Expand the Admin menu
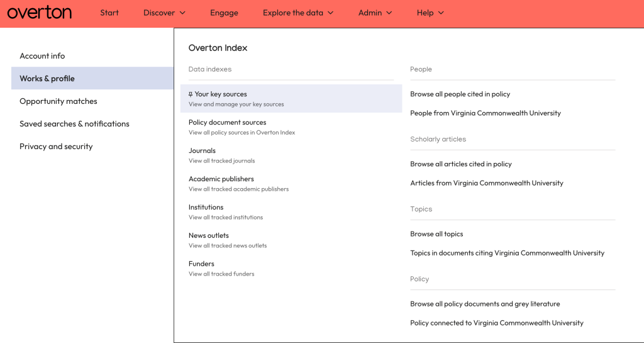The height and width of the screenshot is (343, 644). 375,13
